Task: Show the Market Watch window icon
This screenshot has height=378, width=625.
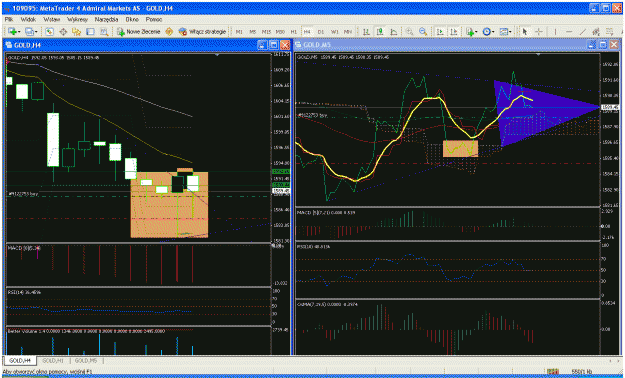Action: tap(49, 32)
